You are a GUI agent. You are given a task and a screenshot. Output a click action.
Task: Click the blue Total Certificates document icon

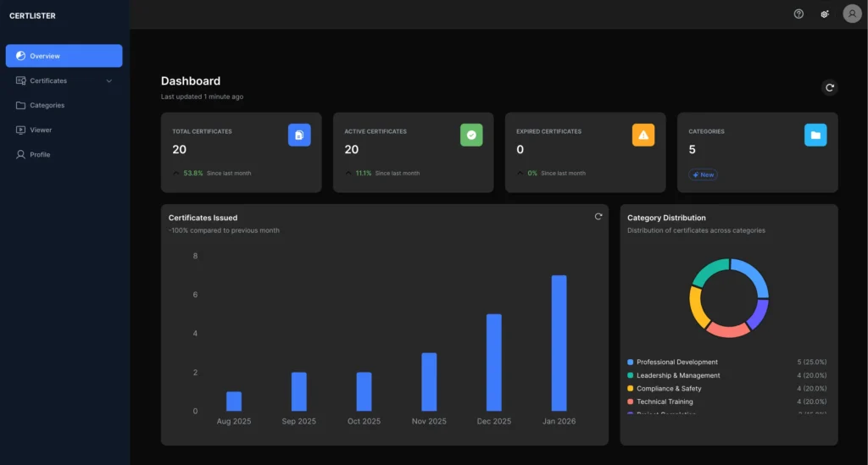point(299,135)
